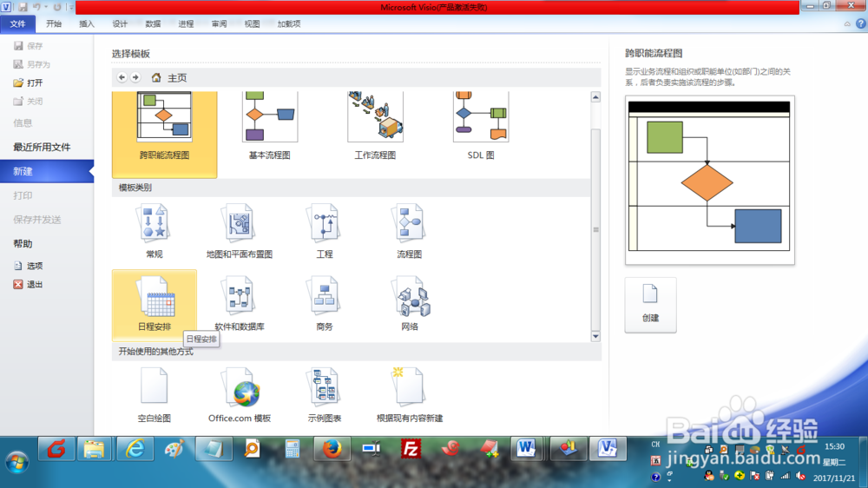Open the 流程图 template category
This screenshot has height=488, width=868.
coord(410,232)
